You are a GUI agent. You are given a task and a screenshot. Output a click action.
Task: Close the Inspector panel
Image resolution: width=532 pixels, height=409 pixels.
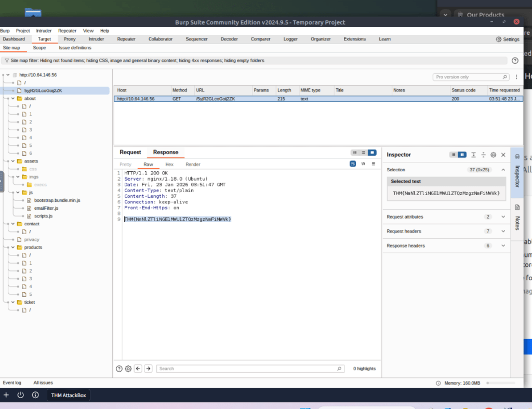coord(503,155)
